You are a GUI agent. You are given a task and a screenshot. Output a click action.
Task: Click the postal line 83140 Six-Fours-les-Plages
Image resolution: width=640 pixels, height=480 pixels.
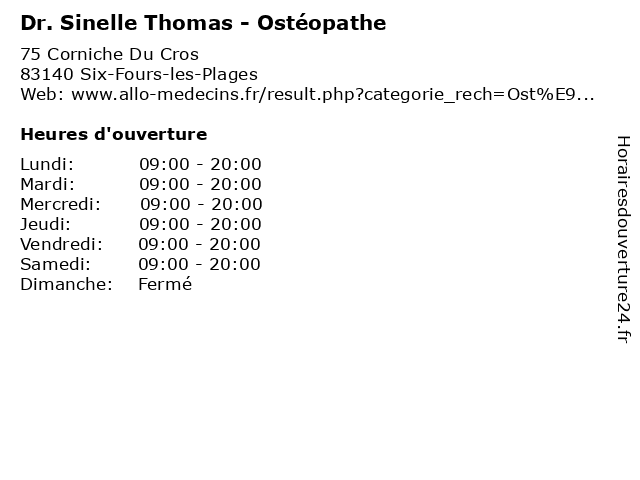138,74
